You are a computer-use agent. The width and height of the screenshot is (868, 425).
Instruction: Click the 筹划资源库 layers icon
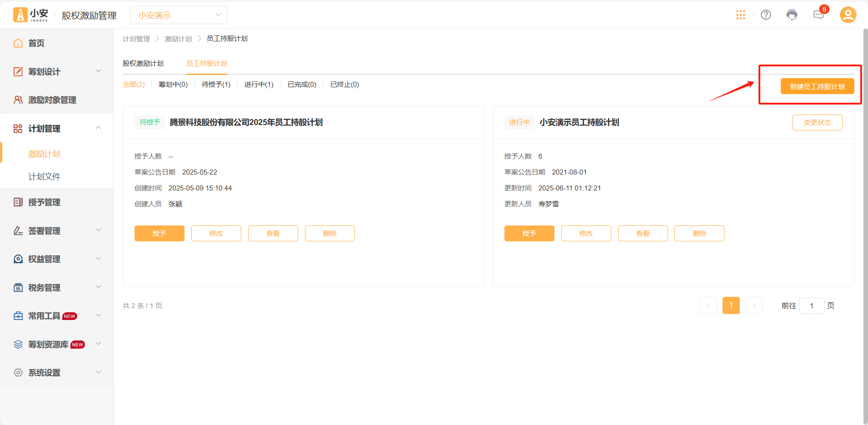(x=18, y=344)
